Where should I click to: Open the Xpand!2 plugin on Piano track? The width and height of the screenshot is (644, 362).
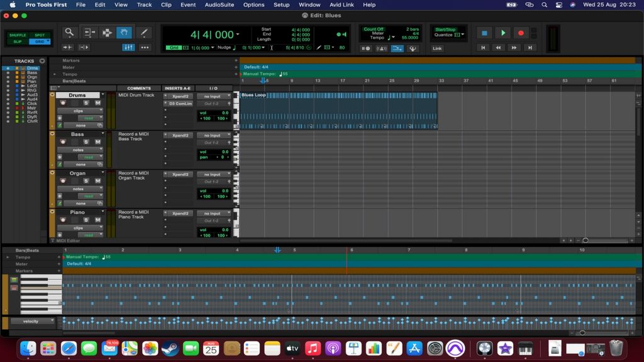click(x=180, y=213)
